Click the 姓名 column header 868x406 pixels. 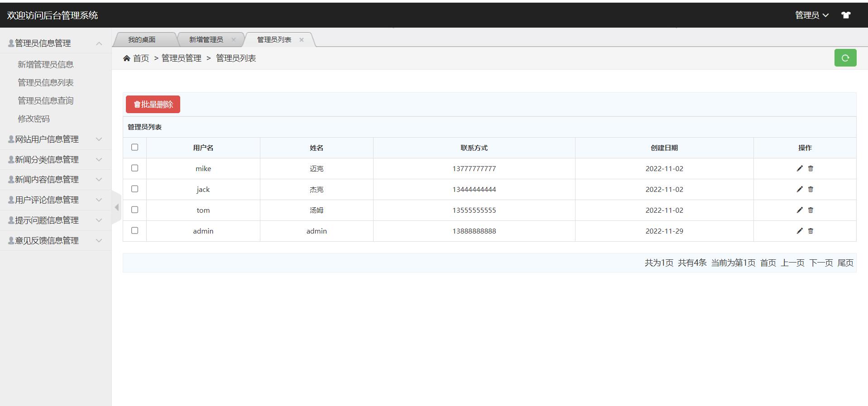[317, 148]
